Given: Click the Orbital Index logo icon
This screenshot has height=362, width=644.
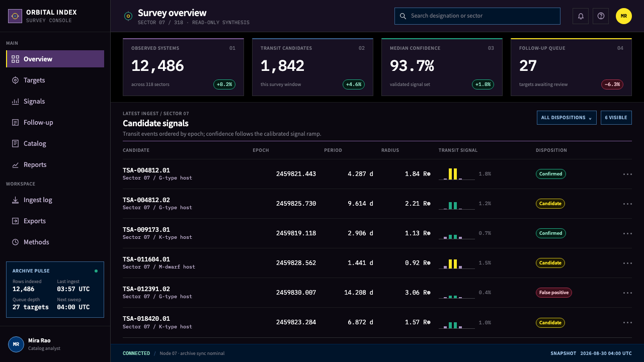Looking at the screenshot, I should [x=15, y=16].
